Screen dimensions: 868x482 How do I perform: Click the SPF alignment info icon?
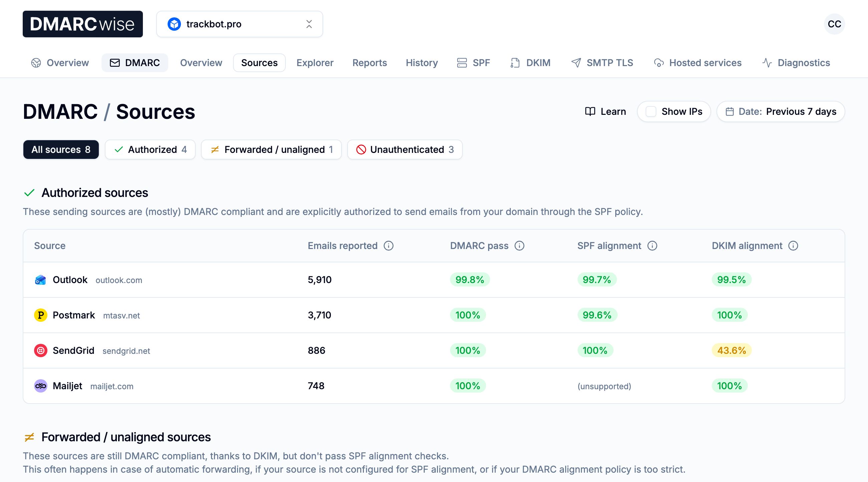(x=652, y=246)
